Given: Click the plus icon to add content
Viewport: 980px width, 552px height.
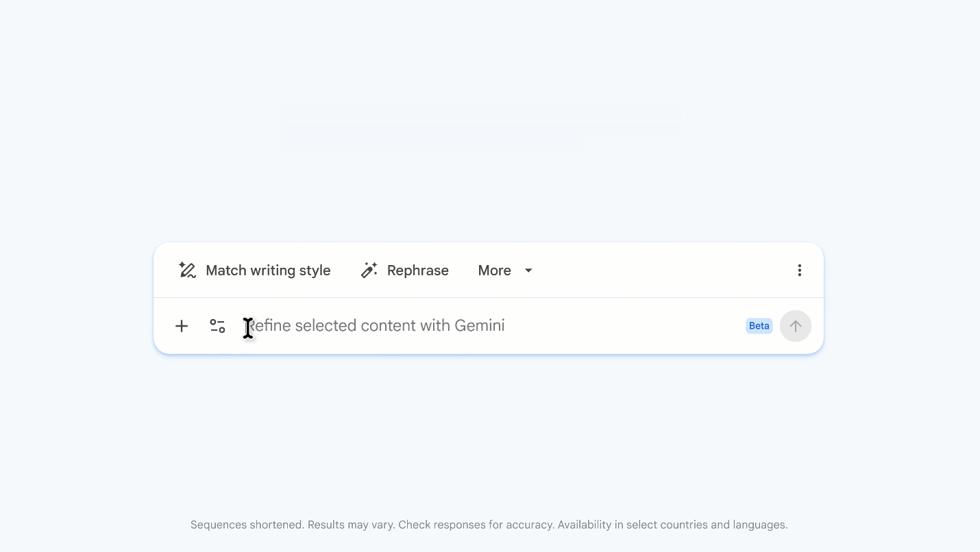Looking at the screenshot, I should (182, 326).
